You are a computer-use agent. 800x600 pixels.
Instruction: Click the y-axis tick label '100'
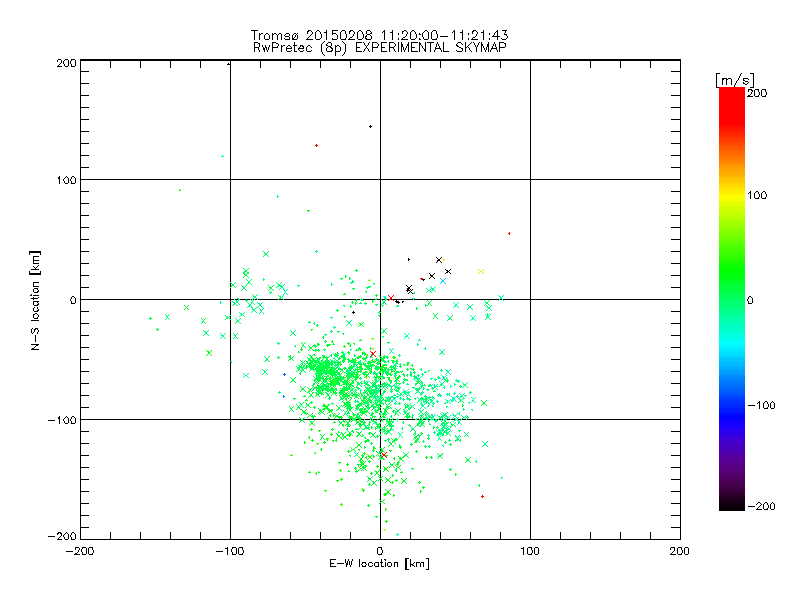(x=66, y=180)
